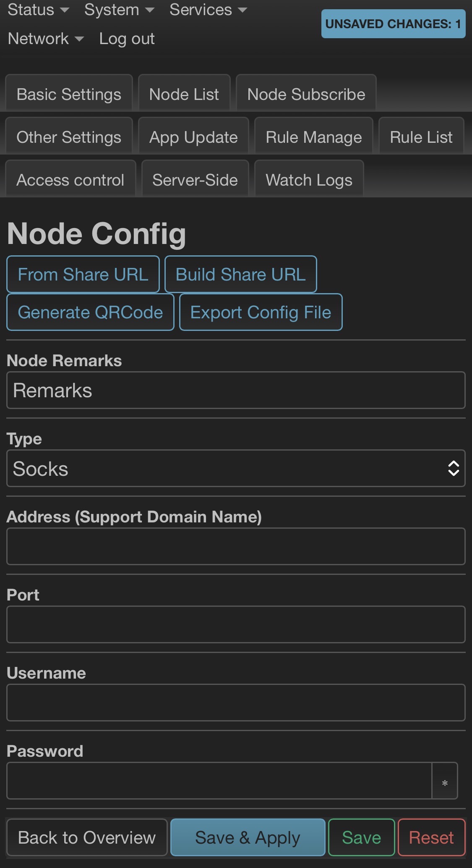Select the Rule Manage tab
The height and width of the screenshot is (868, 472).
(x=314, y=137)
